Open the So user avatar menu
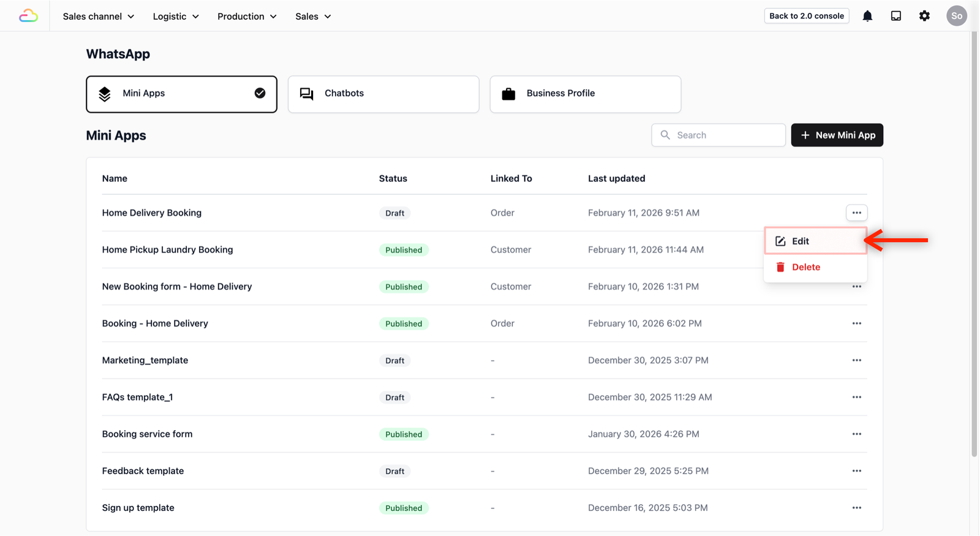Image resolution: width=980 pixels, height=536 pixels. point(956,16)
